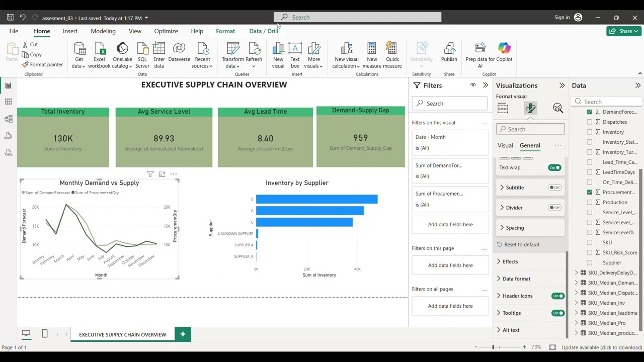This screenshot has height=362, width=644.
Task: Uncheck the Procurement field checkbox
Action: [x=590, y=192]
